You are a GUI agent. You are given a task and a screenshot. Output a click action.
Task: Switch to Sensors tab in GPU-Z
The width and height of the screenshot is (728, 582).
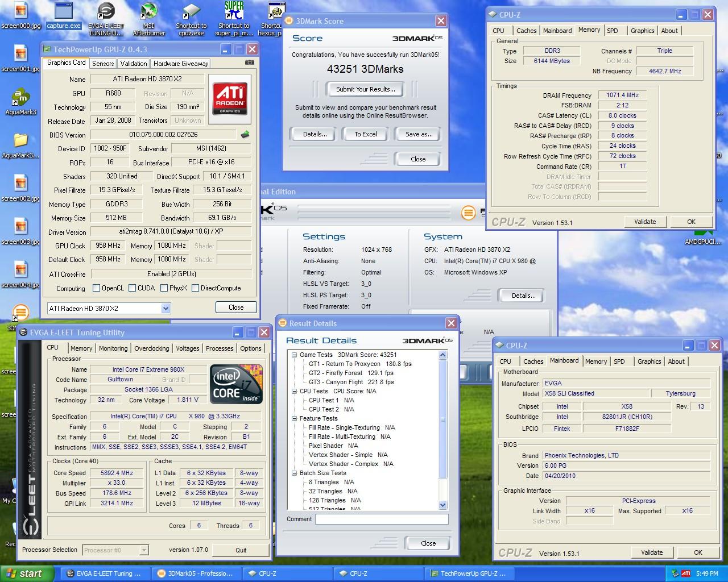coord(103,64)
